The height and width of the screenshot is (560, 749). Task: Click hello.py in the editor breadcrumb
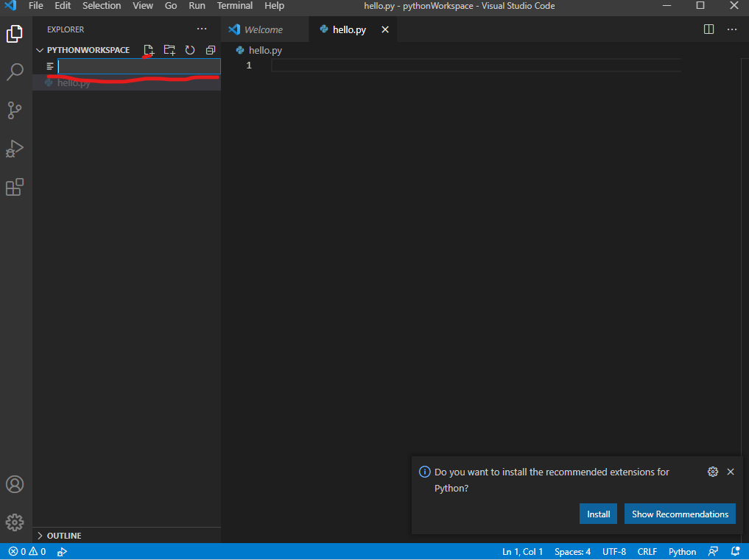[266, 50]
